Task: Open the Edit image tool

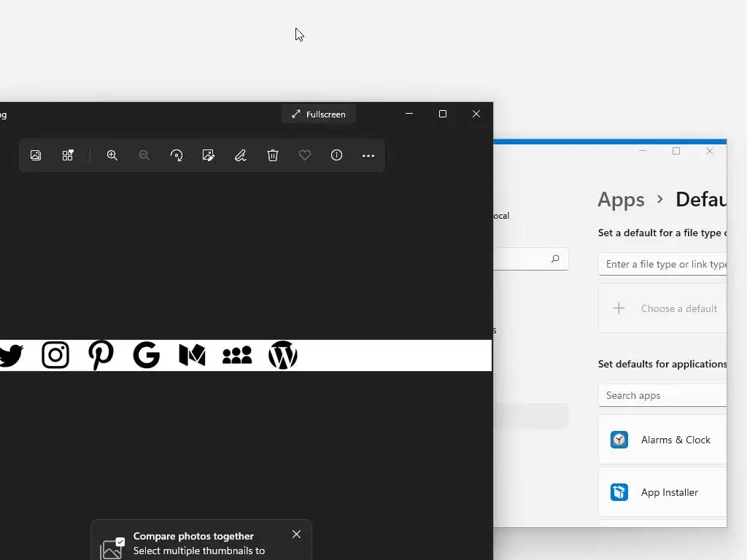Action: click(x=208, y=155)
